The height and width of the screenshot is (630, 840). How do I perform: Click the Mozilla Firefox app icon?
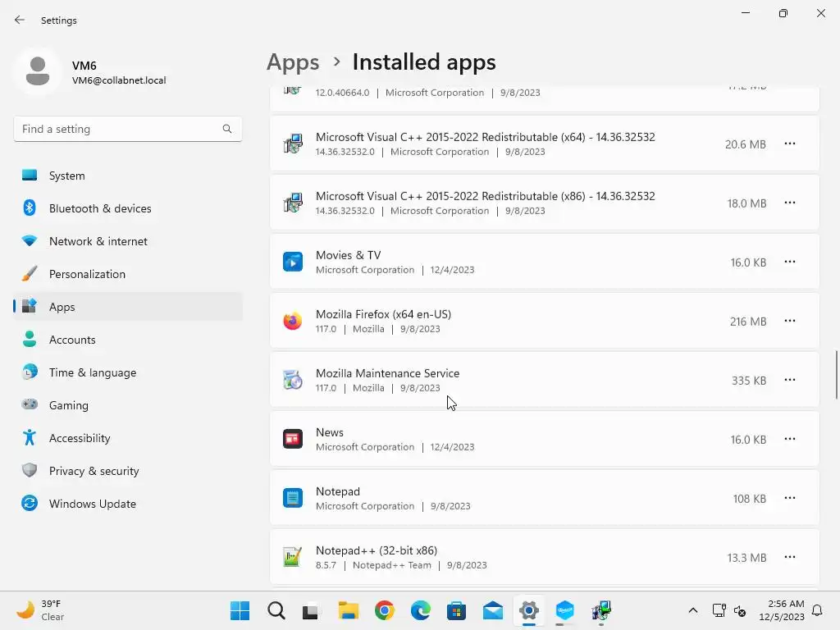tap(293, 321)
